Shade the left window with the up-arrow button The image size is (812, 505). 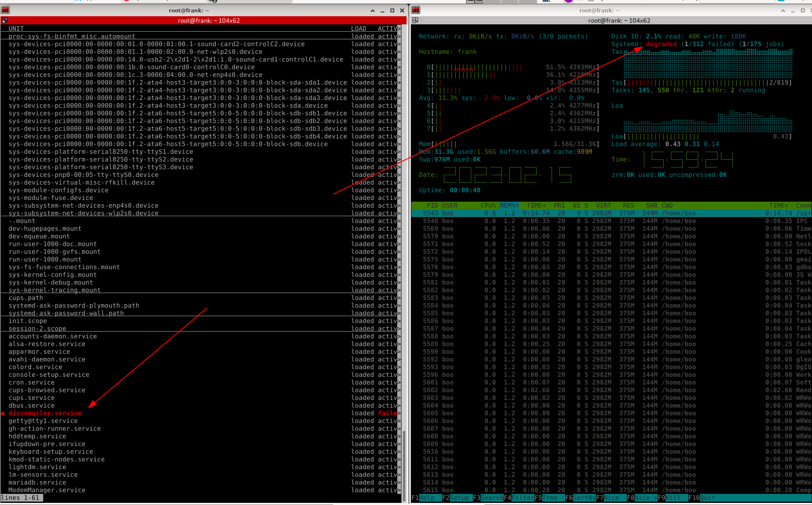pyautogui.click(x=372, y=10)
